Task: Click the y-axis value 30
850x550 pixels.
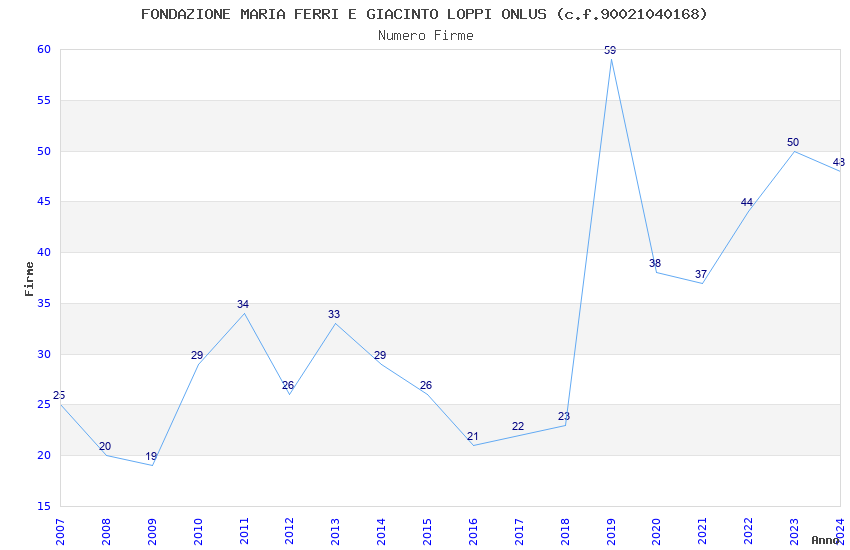Action: pos(44,354)
